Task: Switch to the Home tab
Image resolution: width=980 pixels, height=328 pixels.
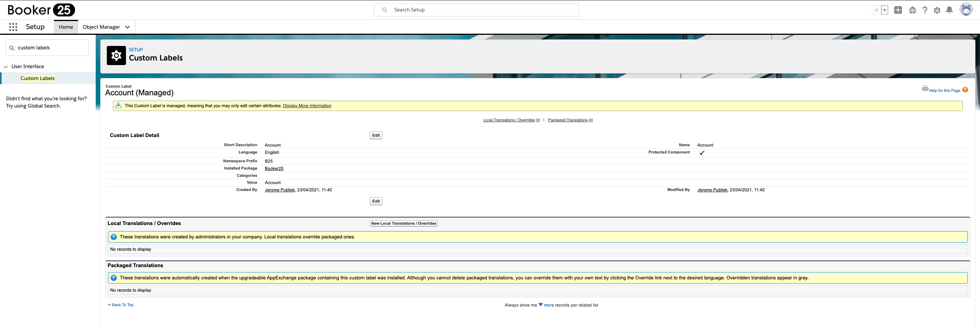Action: pyautogui.click(x=66, y=27)
